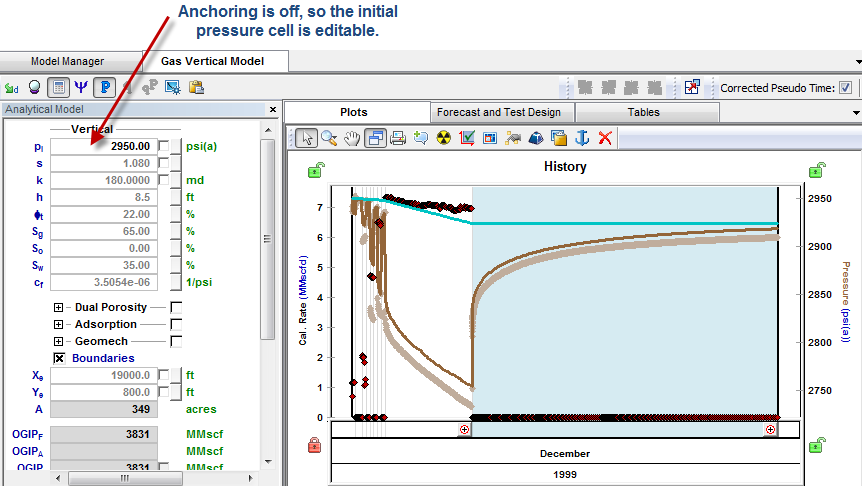Uncheck the Boundaries checkbox

tap(60, 358)
